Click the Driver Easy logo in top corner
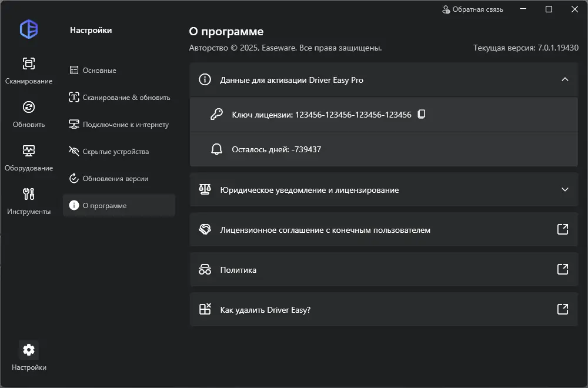 28,29
